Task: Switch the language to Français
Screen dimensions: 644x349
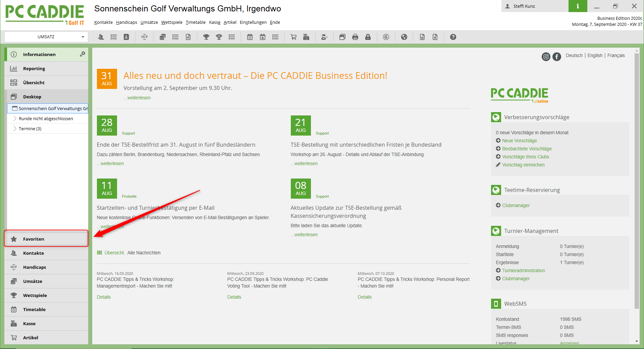Action: click(616, 55)
